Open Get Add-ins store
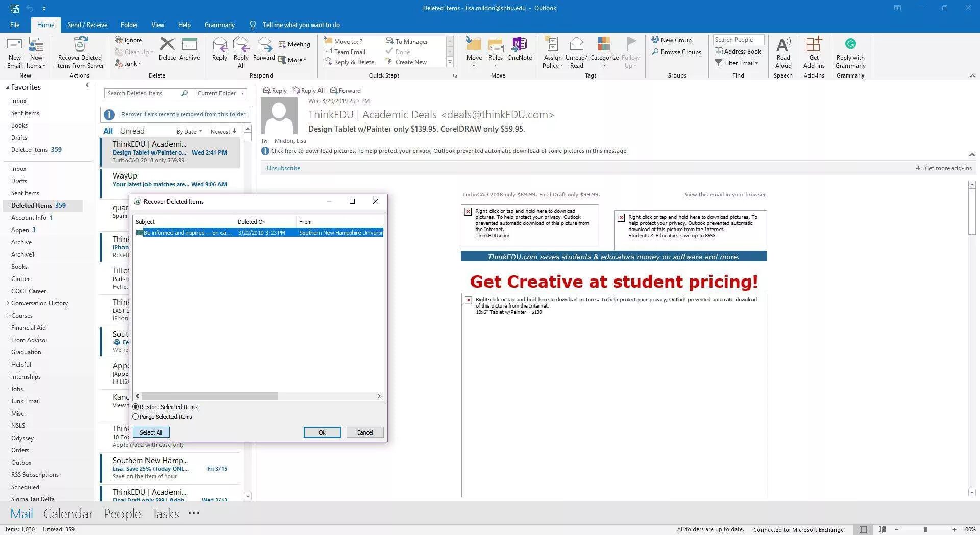The image size is (980, 535). click(x=814, y=52)
